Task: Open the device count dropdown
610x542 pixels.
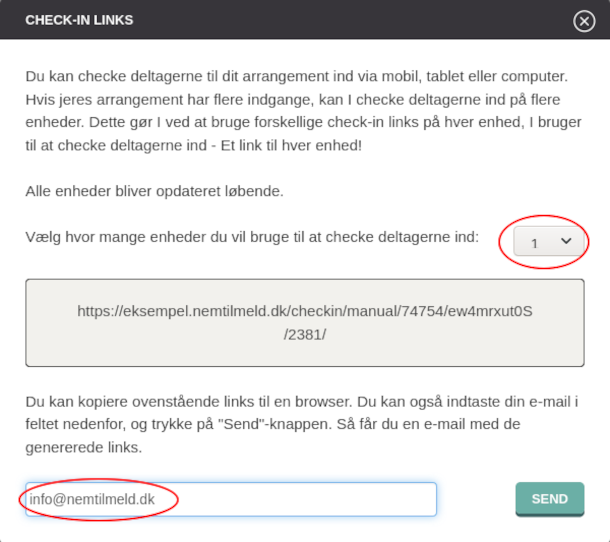Action: (x=549, y=242)
